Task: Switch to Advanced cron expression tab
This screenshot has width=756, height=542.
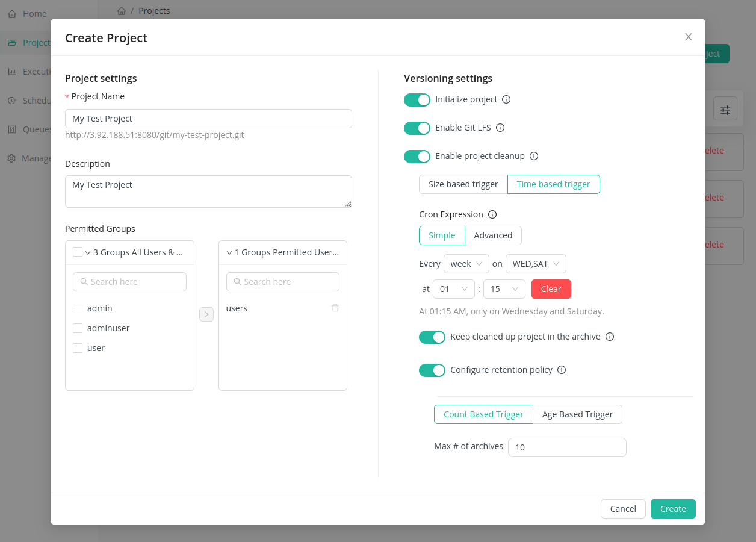Action: click(x=493, y=235)
